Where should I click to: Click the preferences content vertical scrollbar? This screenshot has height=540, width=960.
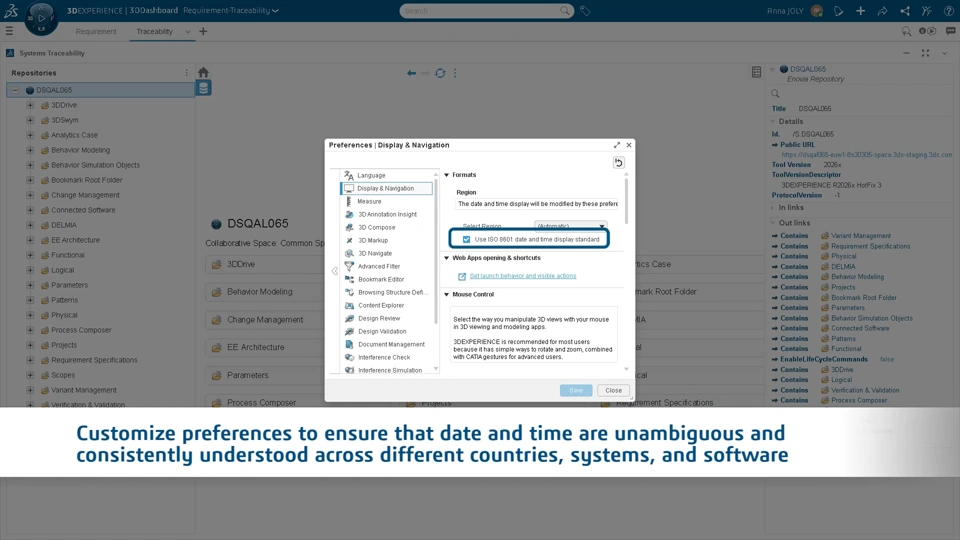point(626,200)
